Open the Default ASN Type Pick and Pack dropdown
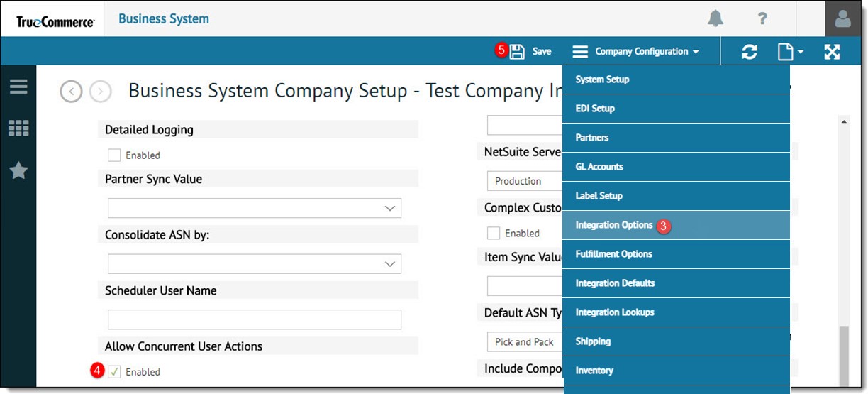Viewport: 868px width, 394px height. coord(525,341)
